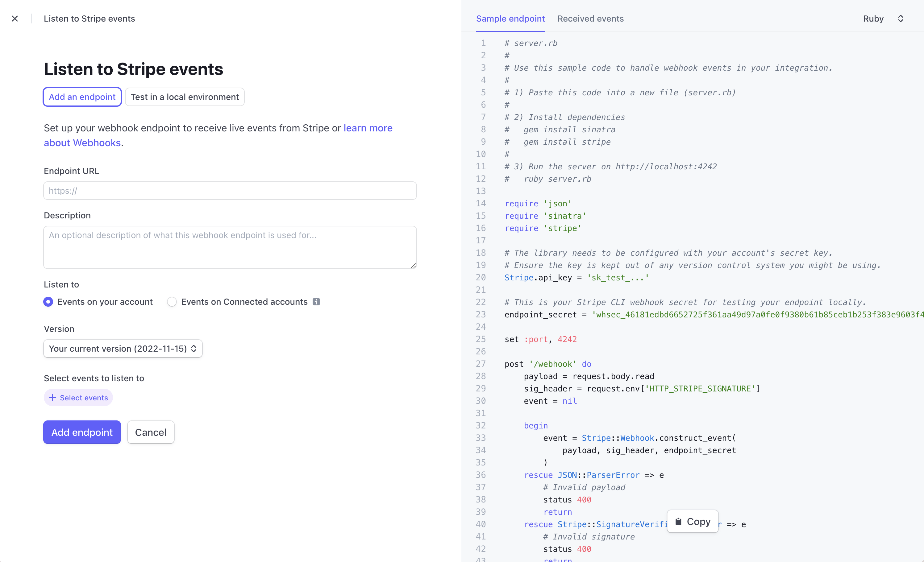Viewport: 924px width, 562px height.
Task: Click into the Description text area
Action: tap(230, 247)
